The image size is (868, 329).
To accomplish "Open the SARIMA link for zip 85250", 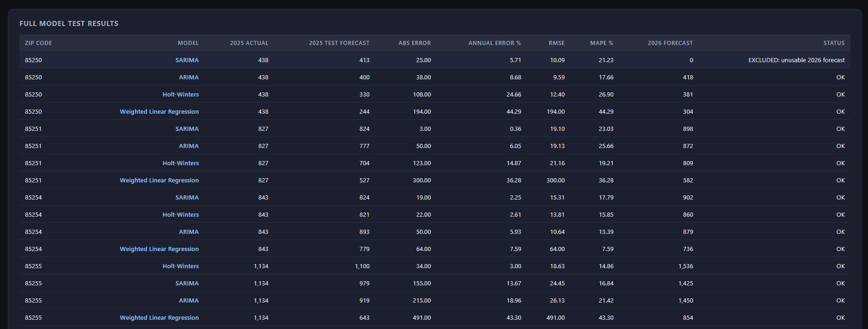I will tap(187, 60).
